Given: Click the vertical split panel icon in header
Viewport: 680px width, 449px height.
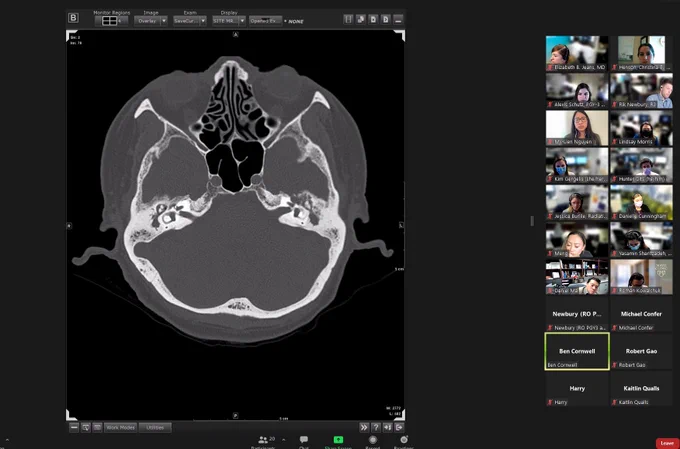Looking at the screenshot, I should pos(348,19).
